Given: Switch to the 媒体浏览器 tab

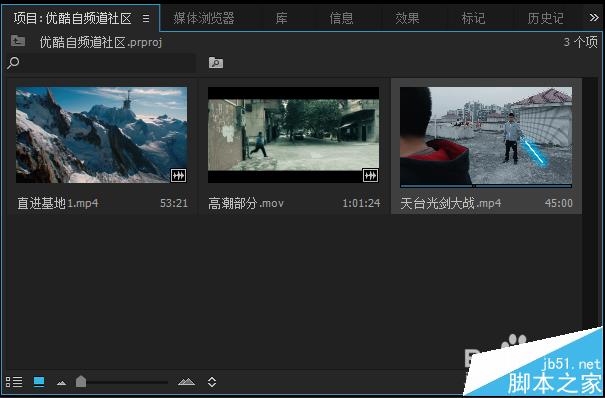Looking at the screenshot, I should pos(204,18).
